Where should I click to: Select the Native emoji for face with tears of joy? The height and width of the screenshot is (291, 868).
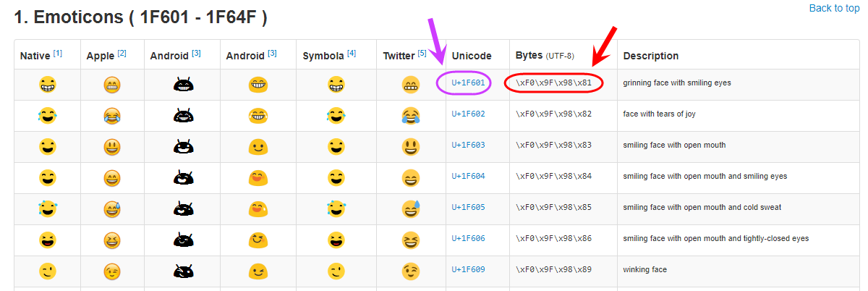(47, 116)
